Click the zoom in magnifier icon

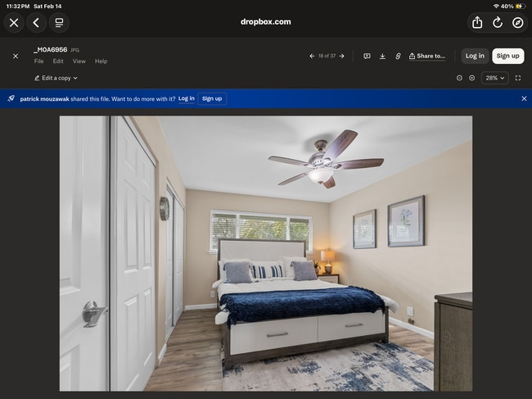pyautogui.click(x=472, y=78)
